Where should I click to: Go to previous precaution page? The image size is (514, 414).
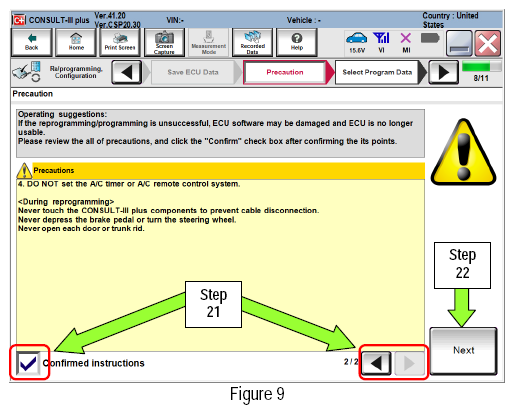click(x=376, y=363)
